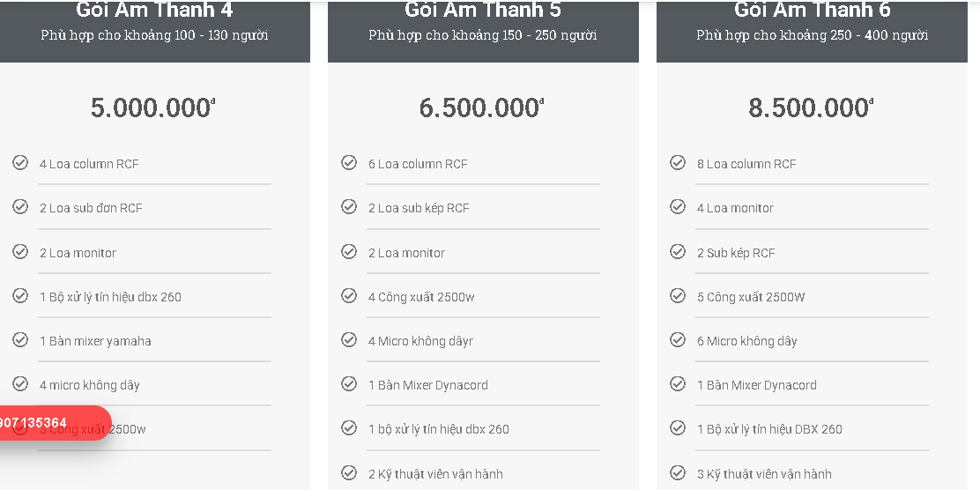Click check icon beside 6 Micro không dây
980x490 pixels.
[x=678, y=340]
